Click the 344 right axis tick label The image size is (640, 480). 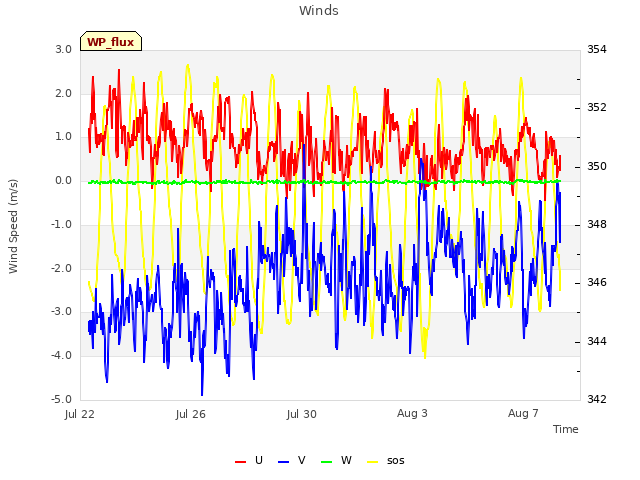(597, 341)
